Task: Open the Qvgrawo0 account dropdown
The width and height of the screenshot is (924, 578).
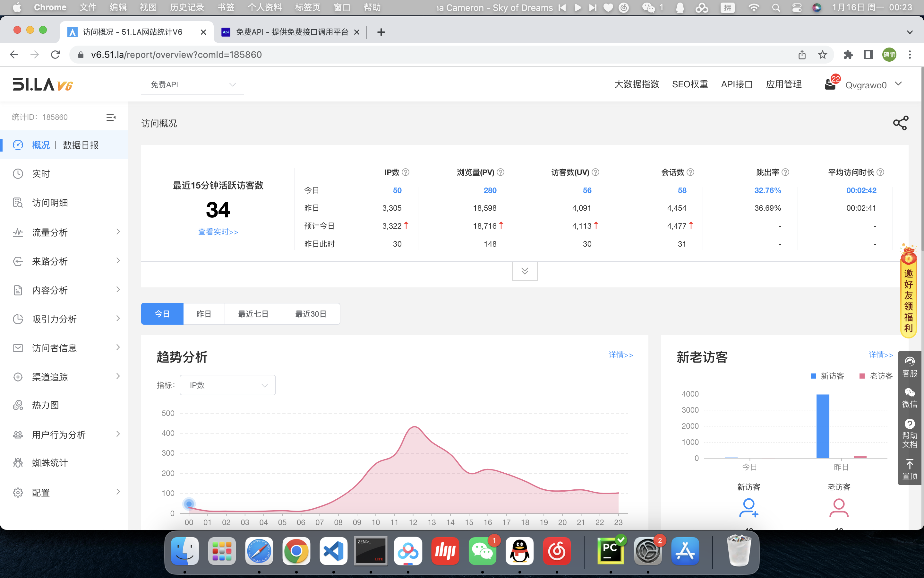Action: [x=874, y=84]
